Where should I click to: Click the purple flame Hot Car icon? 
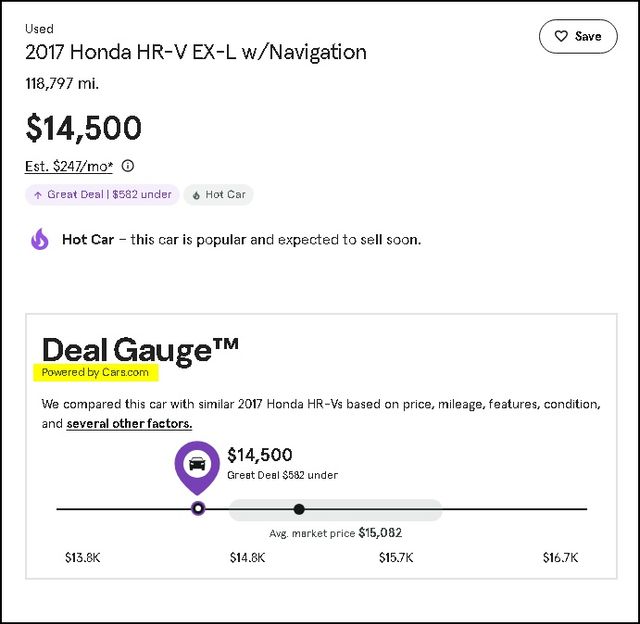40,239
